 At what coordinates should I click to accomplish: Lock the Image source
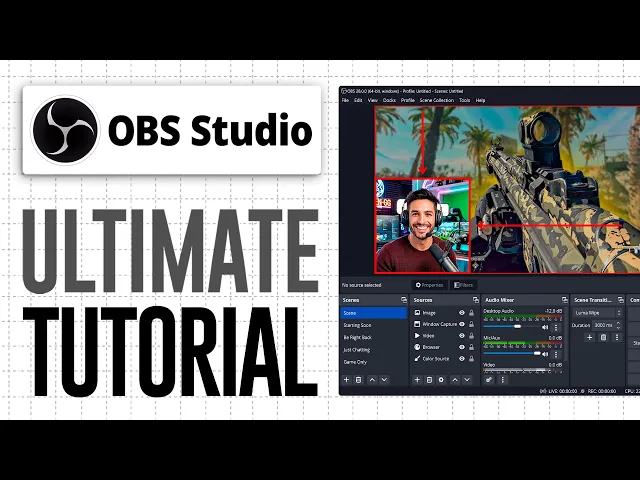click(471, 313)
